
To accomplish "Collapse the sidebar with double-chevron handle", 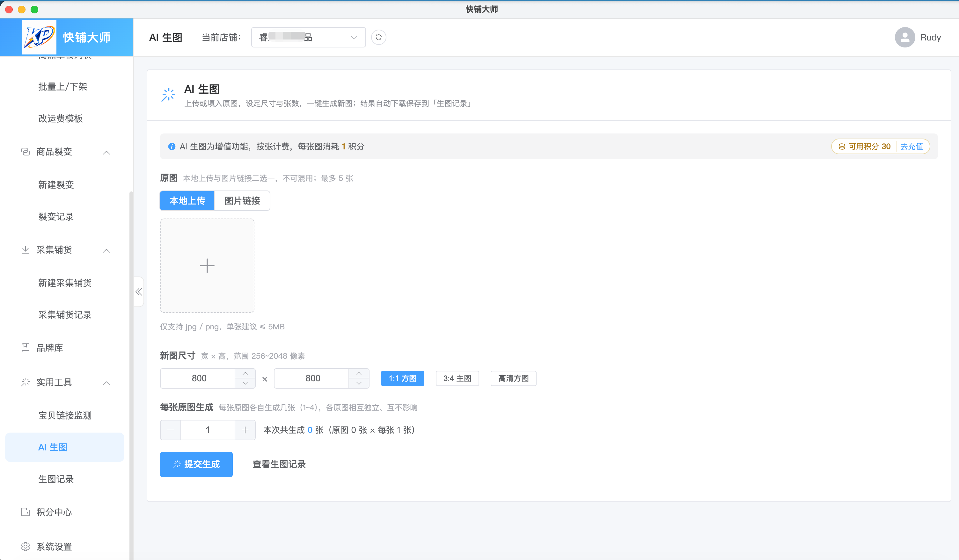I will [x=138, y=291].
